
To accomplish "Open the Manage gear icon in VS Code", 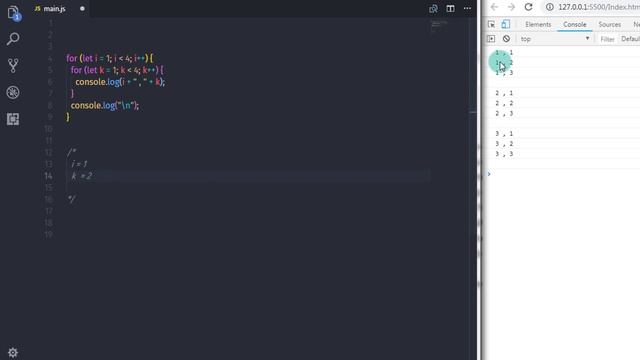I will [x=13, y=352].
